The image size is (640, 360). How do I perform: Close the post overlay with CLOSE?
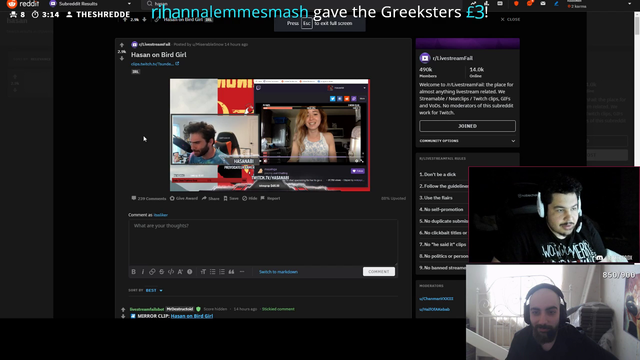[510, 20]
